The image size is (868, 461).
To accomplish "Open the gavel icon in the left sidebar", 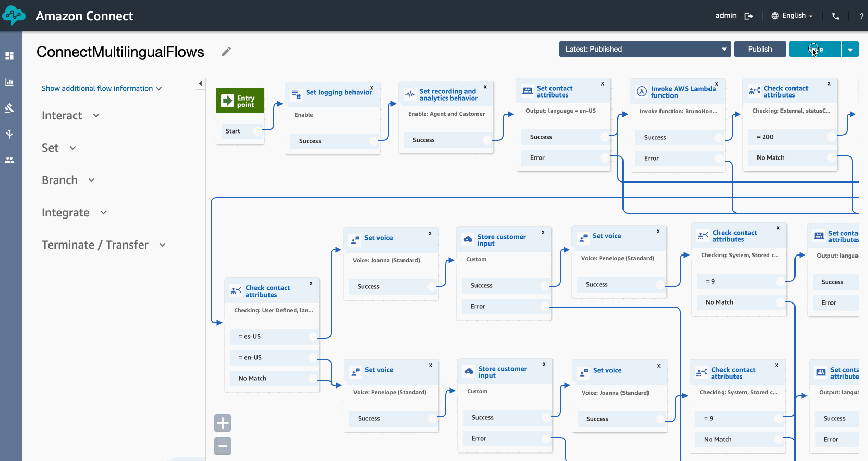I will pyautogui.click(x=9, y=108).
